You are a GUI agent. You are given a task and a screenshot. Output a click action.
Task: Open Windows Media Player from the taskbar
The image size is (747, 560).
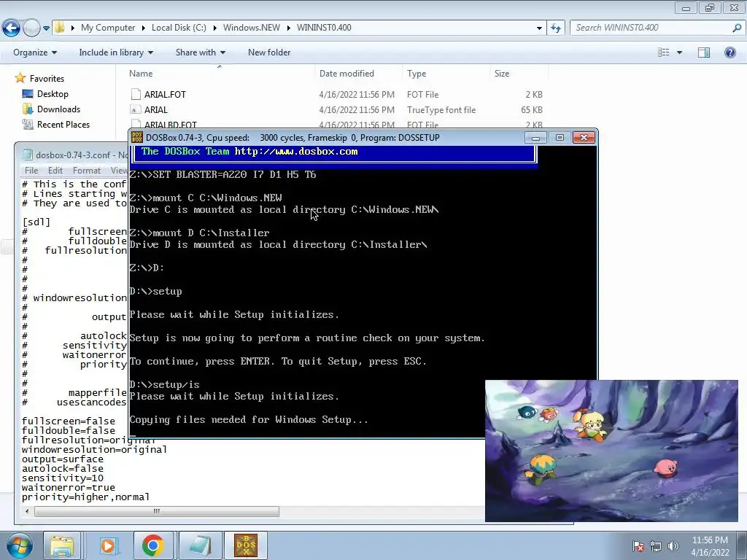108,545
